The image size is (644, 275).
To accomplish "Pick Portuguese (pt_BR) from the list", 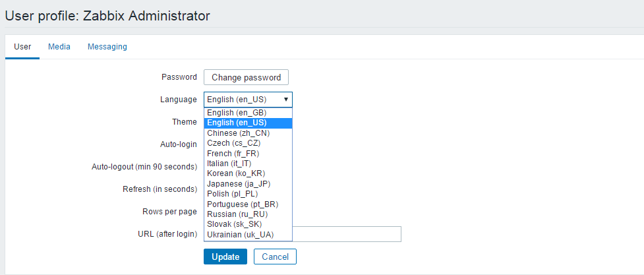I will click(x=247, y=204).
